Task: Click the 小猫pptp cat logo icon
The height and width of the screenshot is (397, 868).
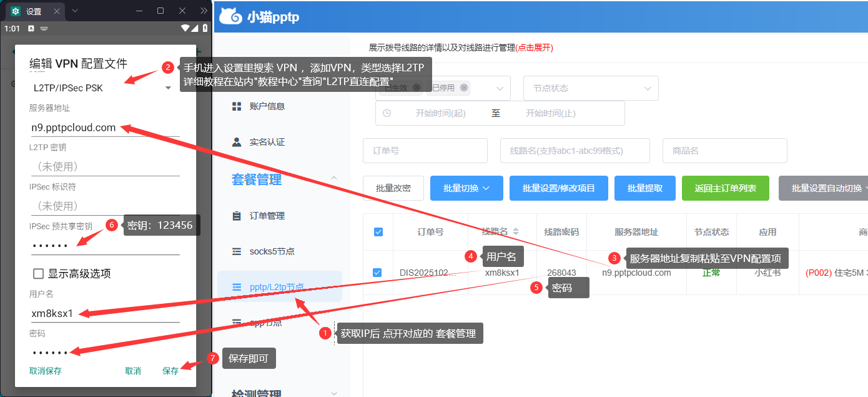Action: [230, 16]
